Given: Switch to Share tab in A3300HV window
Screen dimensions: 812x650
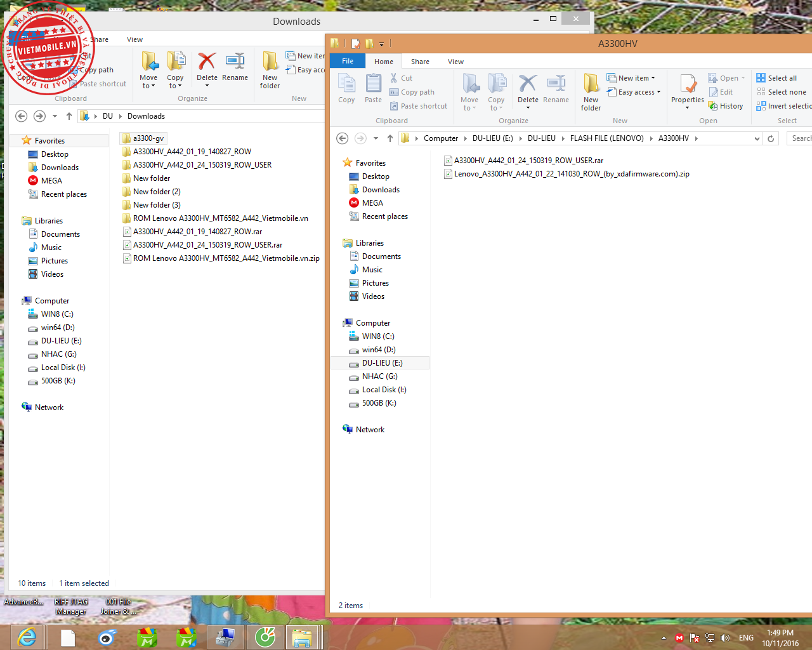Looking at the screenshot, I should [x=420, y=62].
